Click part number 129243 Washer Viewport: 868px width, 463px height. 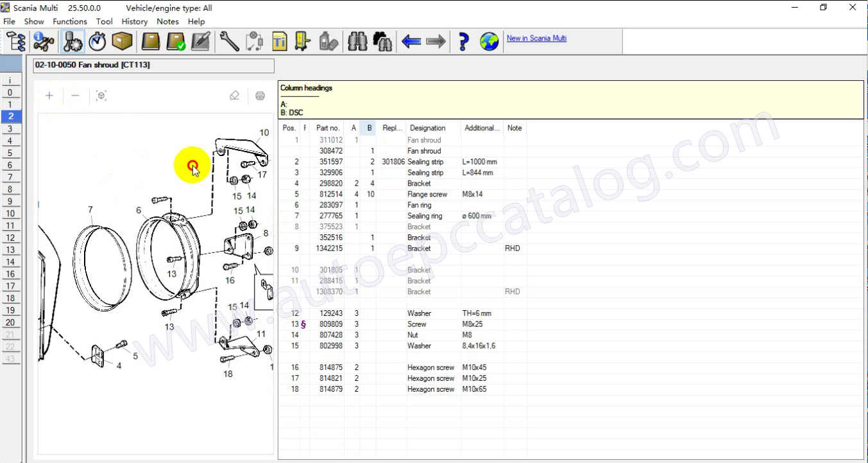click(331, 313)
